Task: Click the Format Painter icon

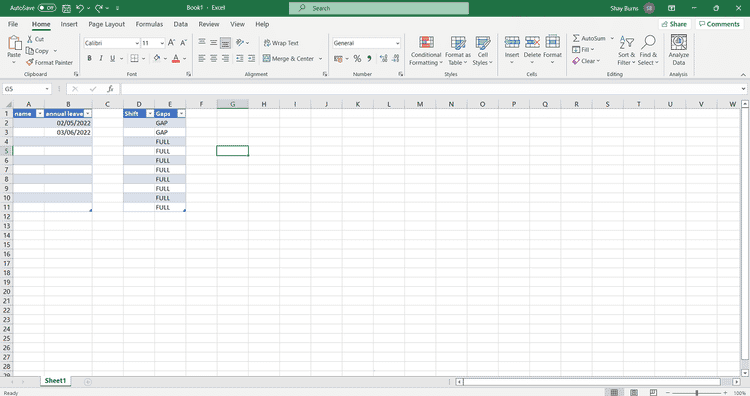Action: pos(30,62)
